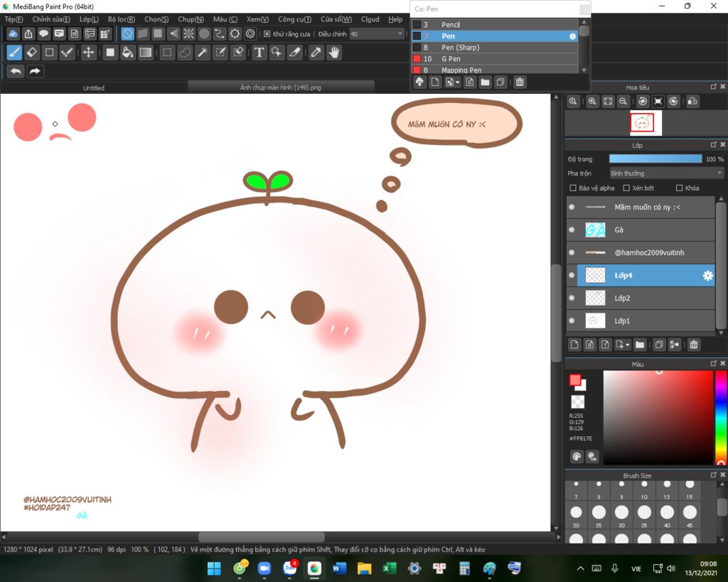The width and height of the screenshot is (728, 582).
Task: Hide the @hamhoc2009vuitinh layer
Action: (572, 252)
